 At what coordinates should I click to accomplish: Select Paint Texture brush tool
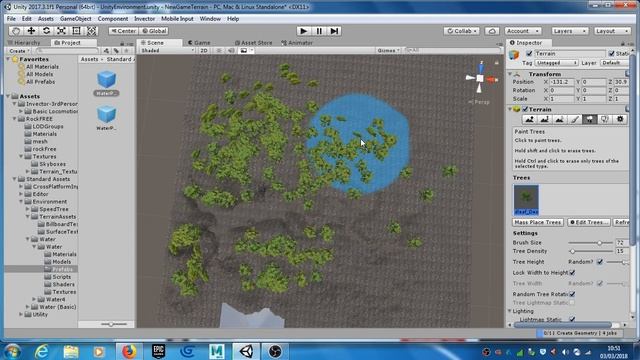[x=575, y=119]
